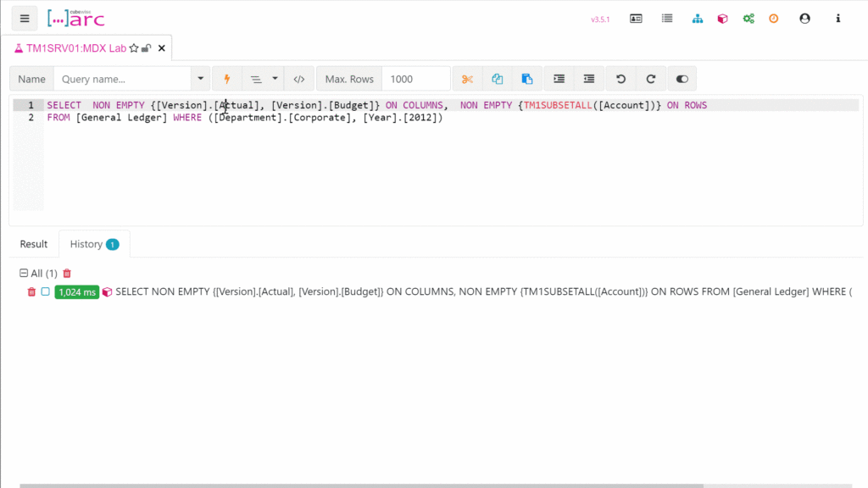Toggle the star favorite on MDX Lab tab
This screenshot has width=868, height=488.
click(134, 48)
